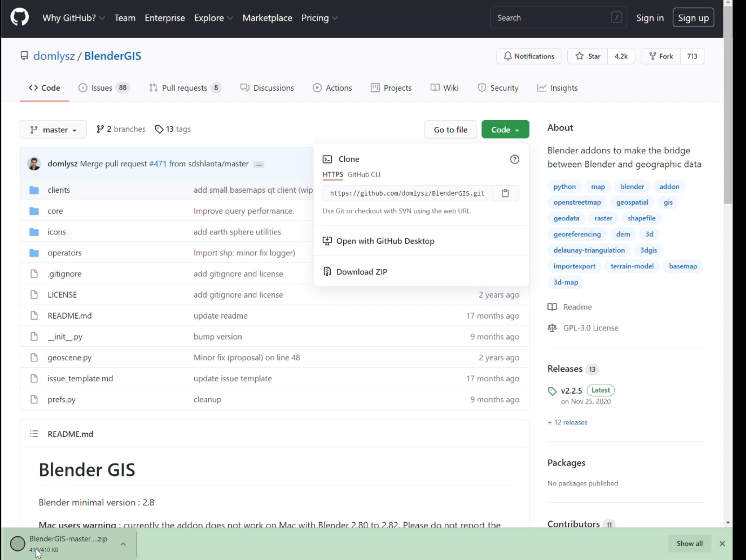Toggle the green Code dropdown button
The height and width of the screenshot is (560, 746).
pyautogui.click(x=505, y=129)
